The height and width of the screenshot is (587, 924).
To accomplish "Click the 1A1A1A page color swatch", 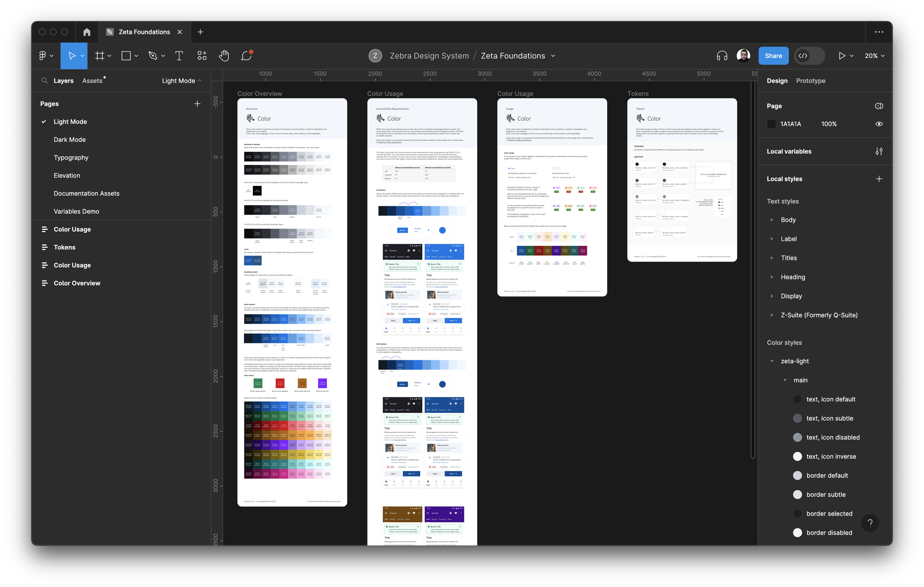I will tap(771, 124).
